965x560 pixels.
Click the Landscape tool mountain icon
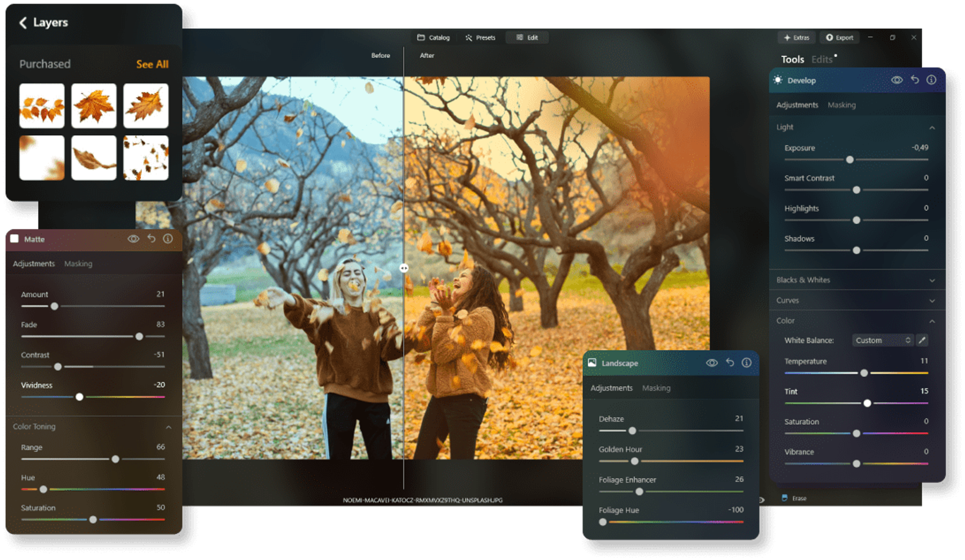tap(593, 363)
